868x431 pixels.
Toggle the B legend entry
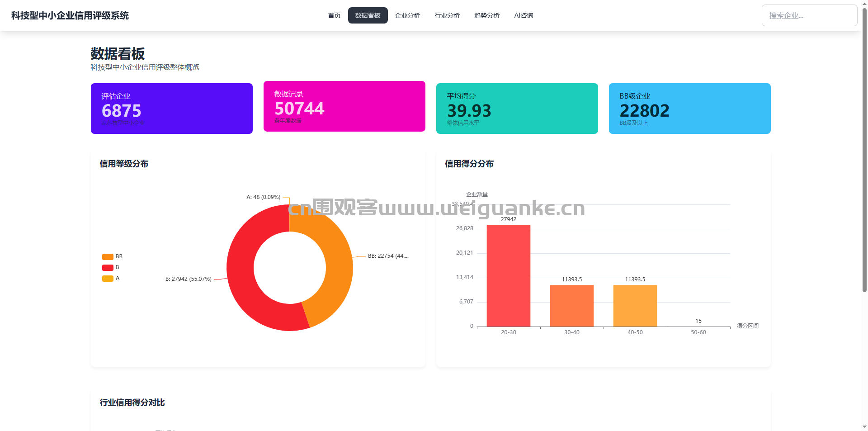pyautogui.click(x=111, y=267)
